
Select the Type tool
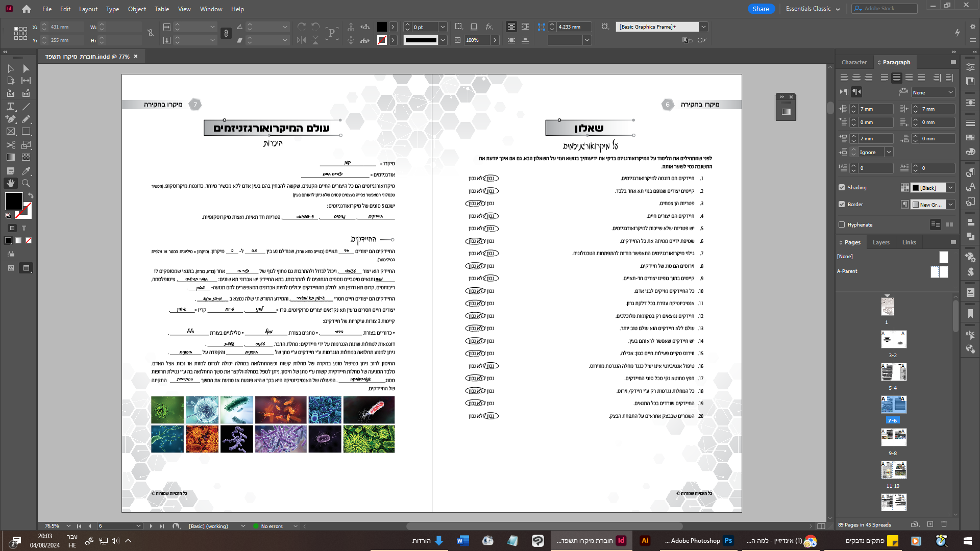pos(10,106)
